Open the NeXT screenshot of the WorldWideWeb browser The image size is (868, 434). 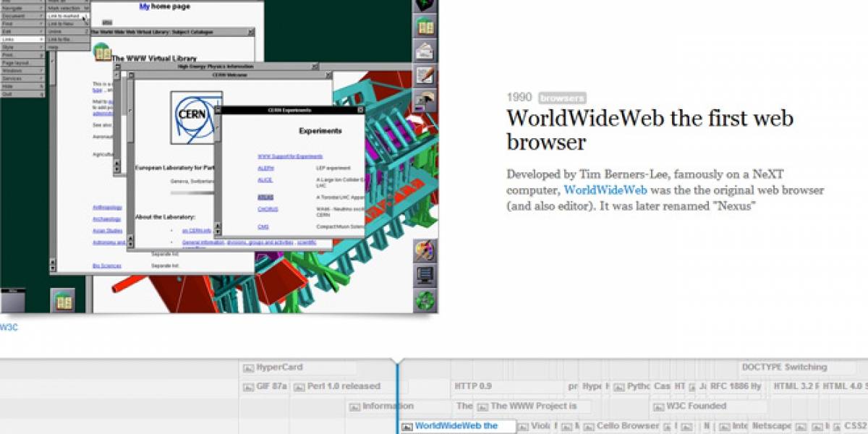218,156
